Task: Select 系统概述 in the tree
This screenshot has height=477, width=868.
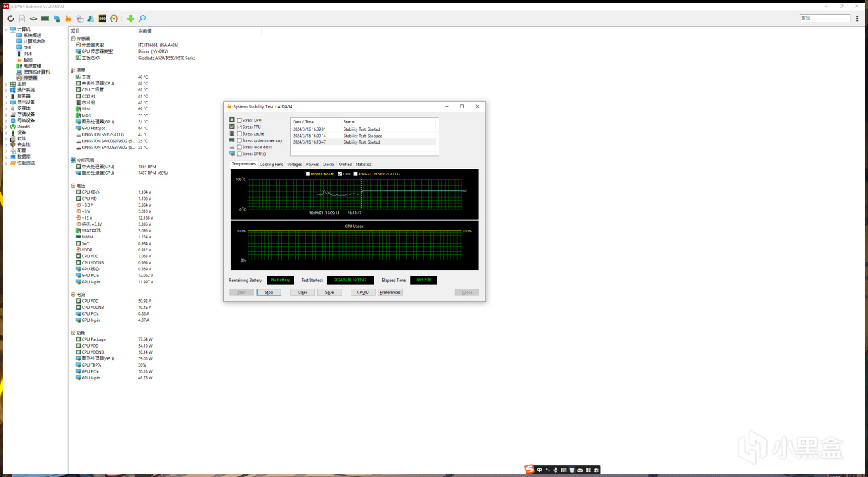Action: click(x=32, y=35)
